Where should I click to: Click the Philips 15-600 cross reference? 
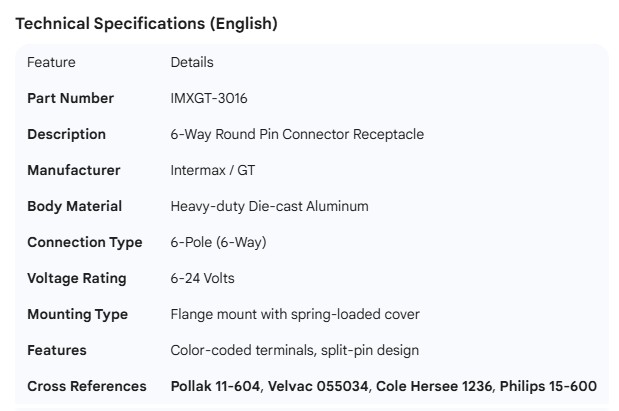tap(548, 386)
